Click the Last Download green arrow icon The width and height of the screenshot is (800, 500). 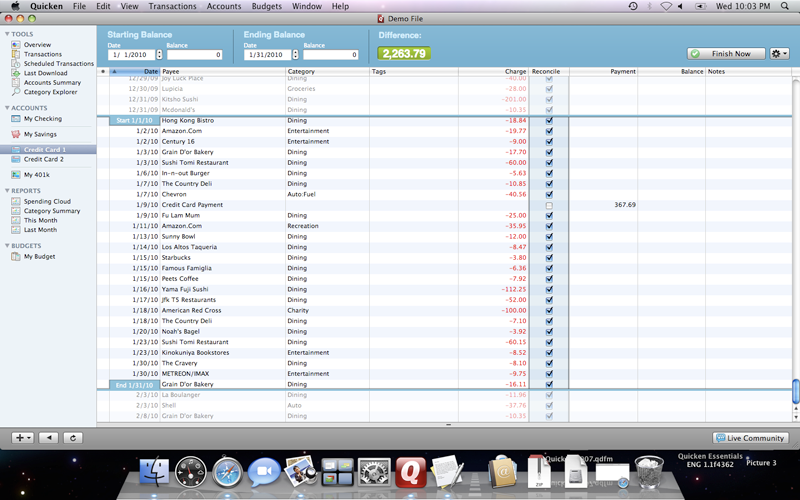point(16,73)
